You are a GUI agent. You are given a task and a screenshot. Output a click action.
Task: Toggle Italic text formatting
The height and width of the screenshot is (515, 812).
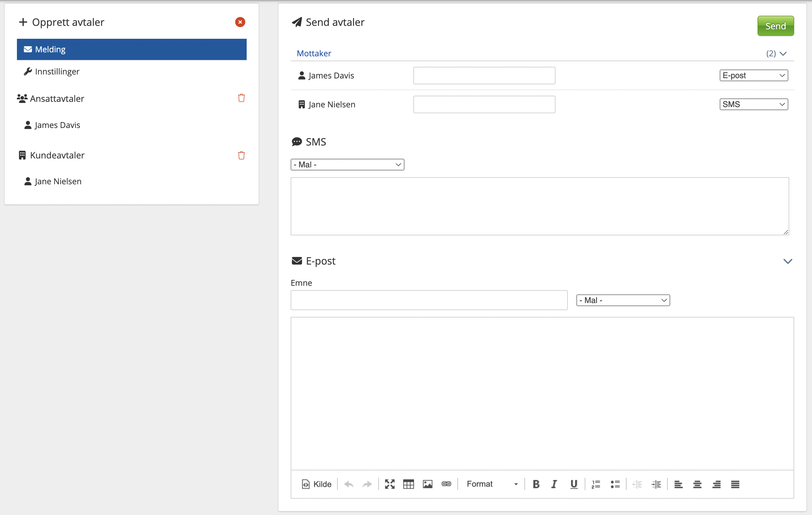point(554,484)
